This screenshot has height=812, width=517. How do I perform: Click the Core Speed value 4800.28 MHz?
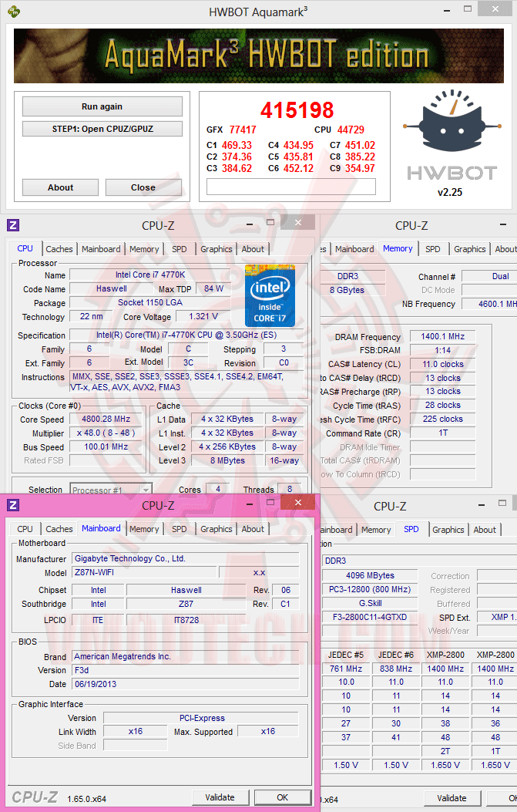tap(106, 419)
